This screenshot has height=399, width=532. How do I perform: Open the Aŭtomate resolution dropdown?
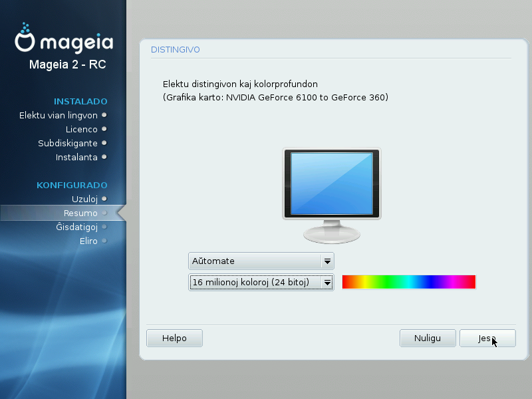point(261,261)
